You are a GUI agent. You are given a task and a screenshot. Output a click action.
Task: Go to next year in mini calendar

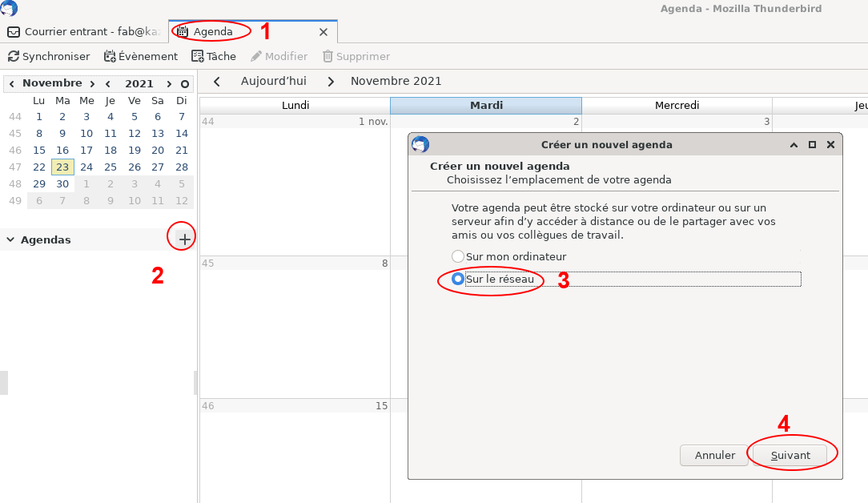(x=169, y=83)
